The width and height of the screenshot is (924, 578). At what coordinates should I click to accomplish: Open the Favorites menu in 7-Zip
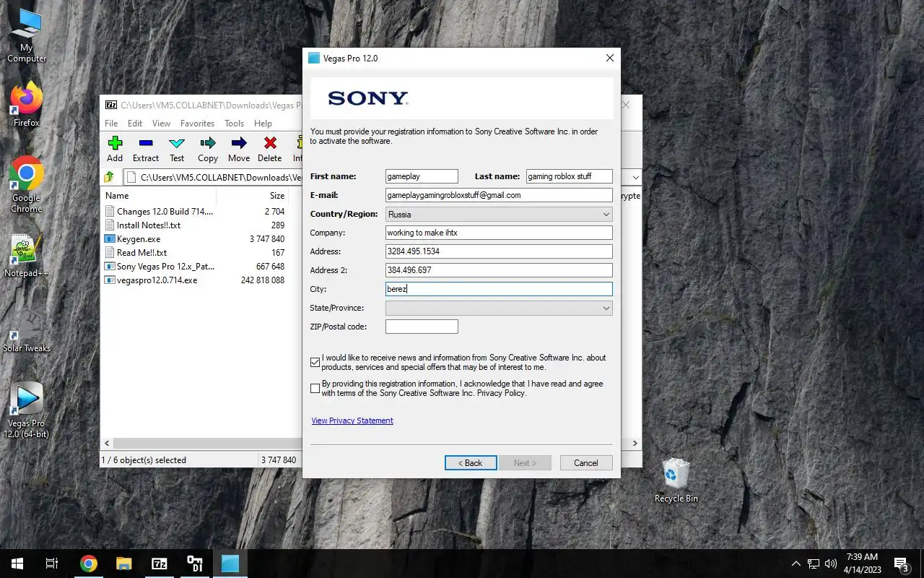pyautogui.click(x=197, y=124)
